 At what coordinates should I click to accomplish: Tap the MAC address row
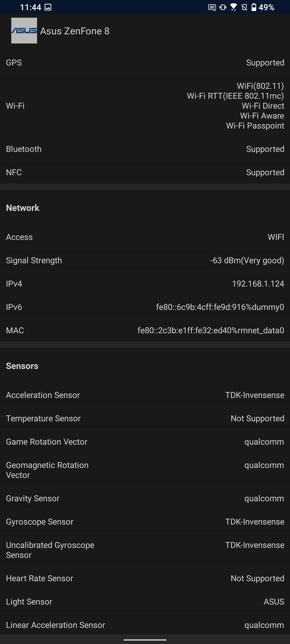[x=145, y=330]
